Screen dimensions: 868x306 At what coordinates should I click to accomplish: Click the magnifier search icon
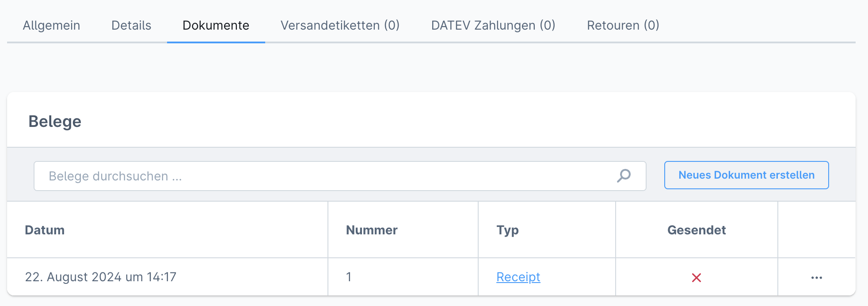pyautogui.click(x=624, y=176)
